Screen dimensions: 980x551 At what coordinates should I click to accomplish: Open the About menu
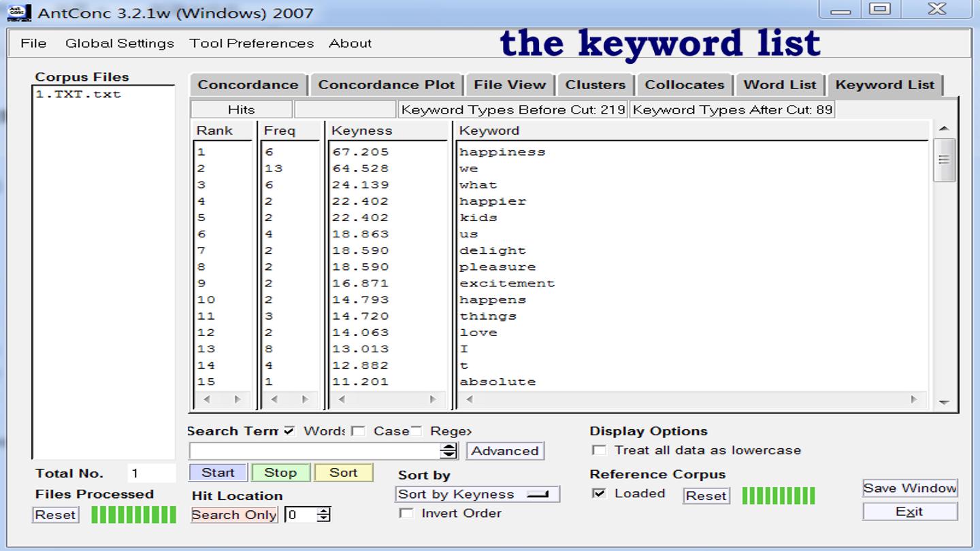(350, 44)
